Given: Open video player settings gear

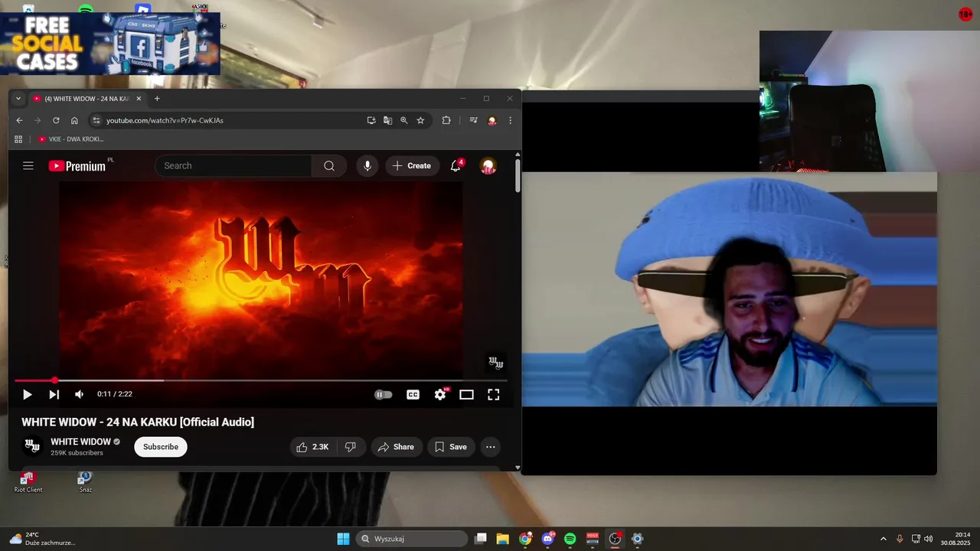Looking at the screenshot, I should click(x=440, y=394).
